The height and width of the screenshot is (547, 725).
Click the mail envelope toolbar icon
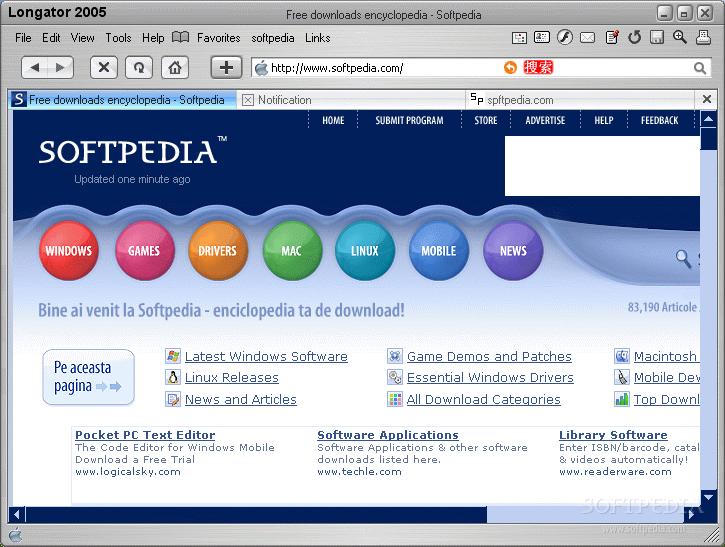[x=587, y=37]
